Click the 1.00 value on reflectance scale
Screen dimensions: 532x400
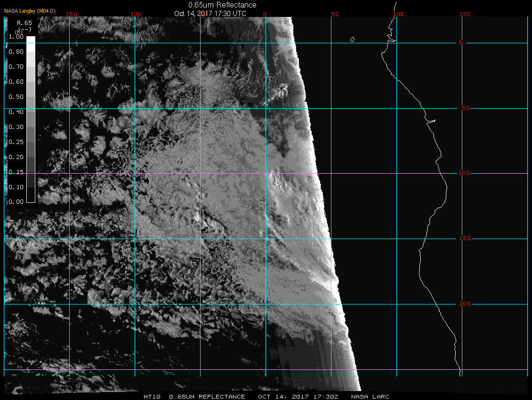[x=16, y=37]
